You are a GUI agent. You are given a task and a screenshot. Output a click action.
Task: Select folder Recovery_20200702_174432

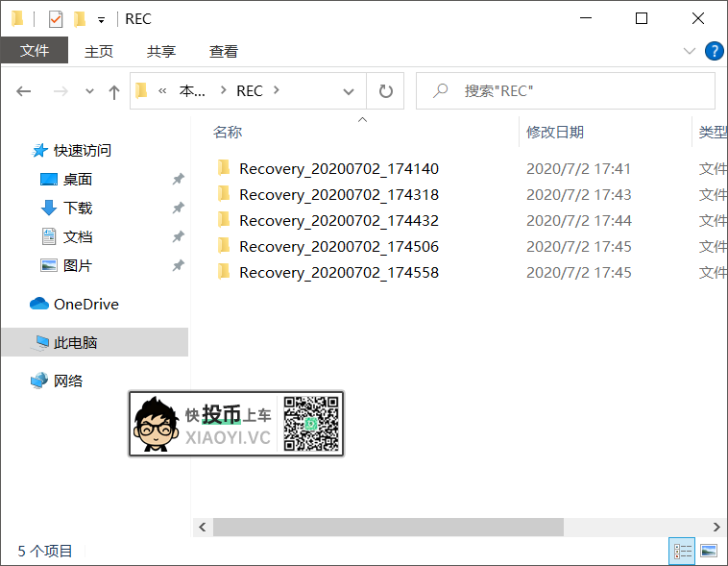pyautogui.click(x=338, y=221)
